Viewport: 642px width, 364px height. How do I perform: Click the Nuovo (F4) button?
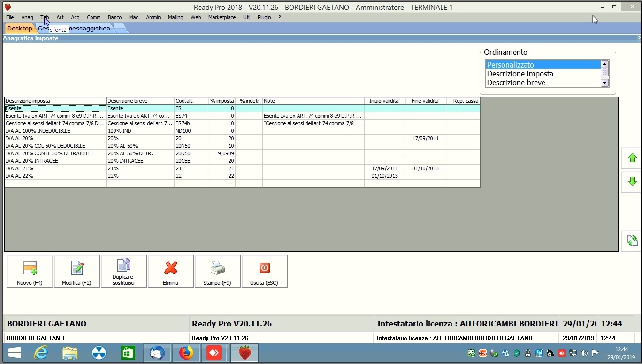pos(30,271)
